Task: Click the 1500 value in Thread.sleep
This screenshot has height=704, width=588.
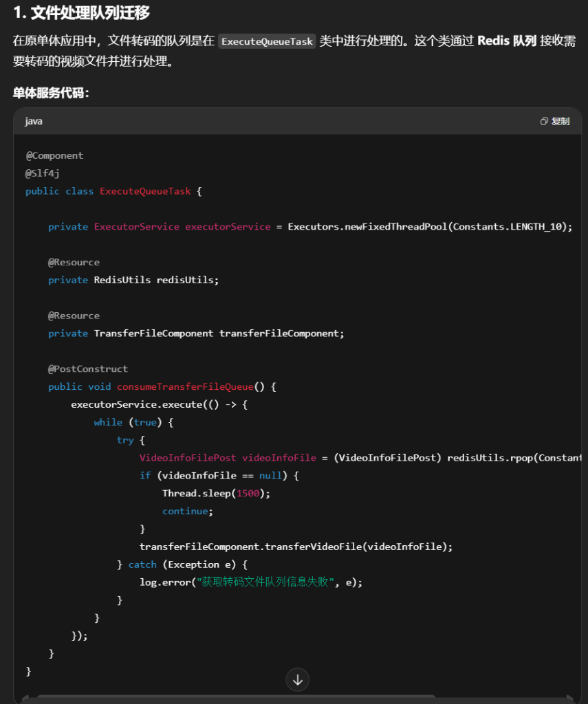Action: pyautogui.click(x=250, y=493)
